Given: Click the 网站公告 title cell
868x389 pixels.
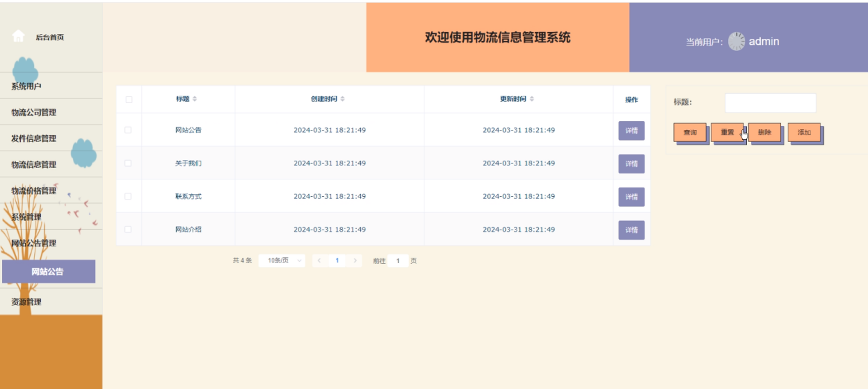Looking at the screenshot, I should [188, 130].
